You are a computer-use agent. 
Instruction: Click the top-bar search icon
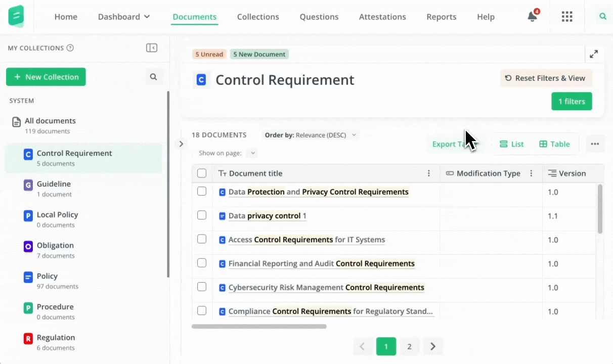(x=603, y=17)
